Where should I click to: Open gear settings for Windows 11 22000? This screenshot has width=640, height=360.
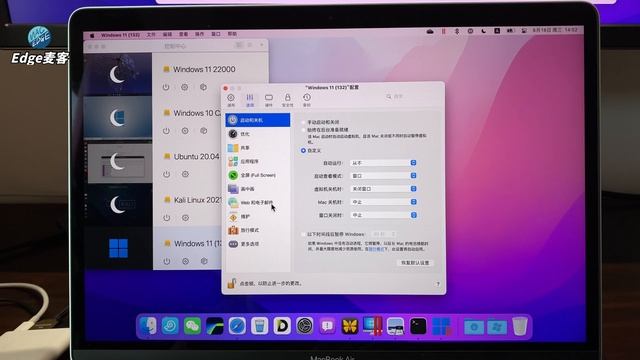[x=184, y=87]
